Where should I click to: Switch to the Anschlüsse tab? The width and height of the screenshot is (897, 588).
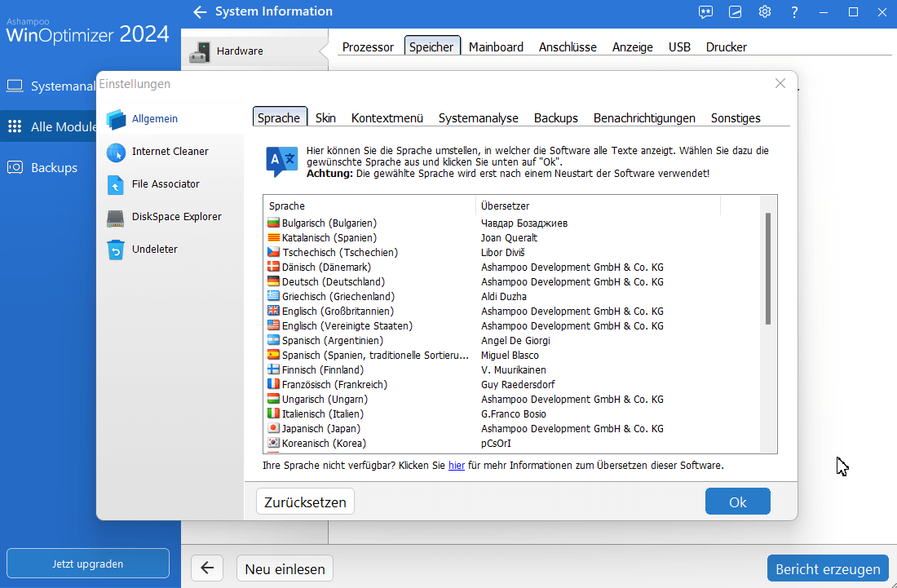click(568, 47)
